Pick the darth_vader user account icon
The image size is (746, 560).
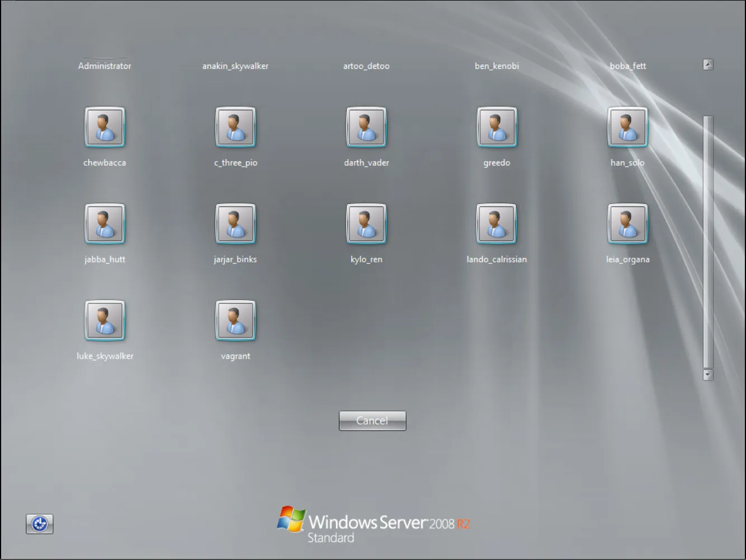pyautogui.click(x=366, y=128)
